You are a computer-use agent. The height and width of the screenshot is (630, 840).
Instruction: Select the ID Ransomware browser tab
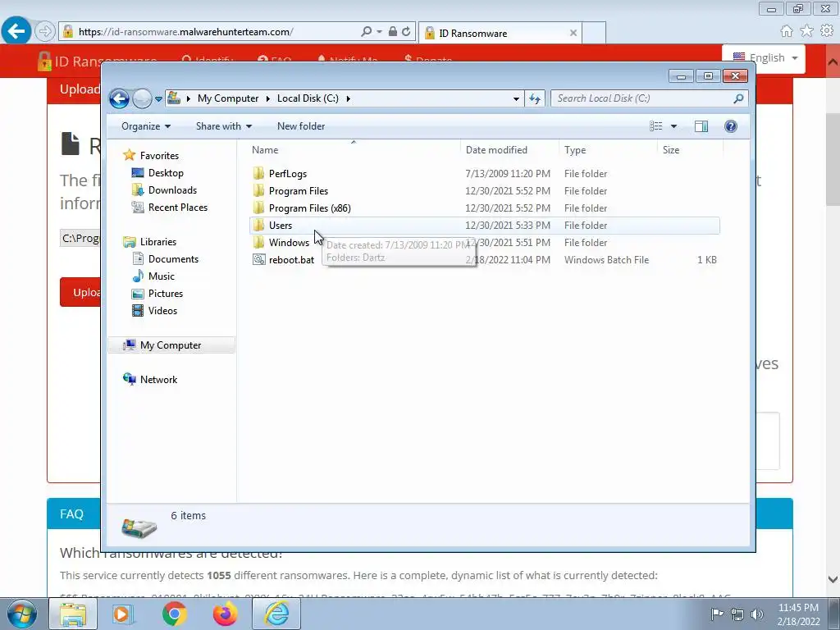(500, 33)
